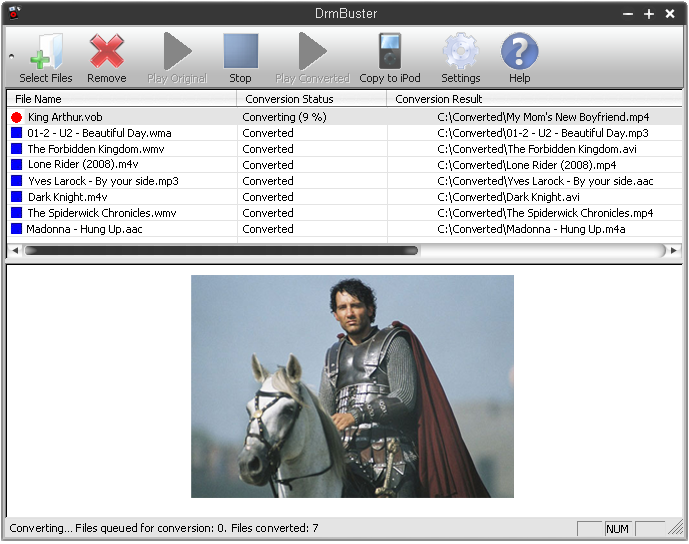This screenshot has height=544, width=689.
Task: Click the horizontal scrollbar right arrow
Action: pyautogui.click(x=674, y=250)
